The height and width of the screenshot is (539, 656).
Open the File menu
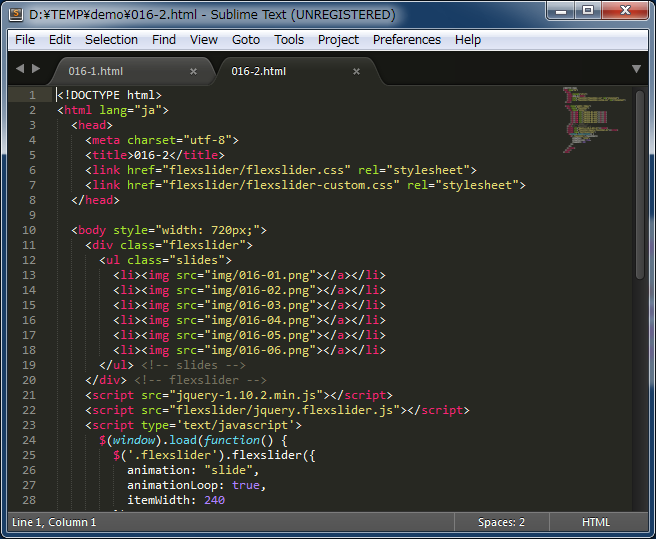[25, 40]
